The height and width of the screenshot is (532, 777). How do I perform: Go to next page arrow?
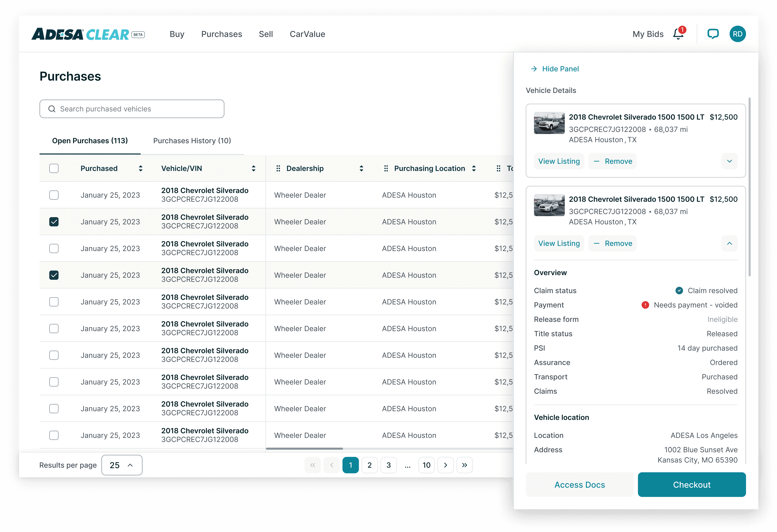(445, 465)
